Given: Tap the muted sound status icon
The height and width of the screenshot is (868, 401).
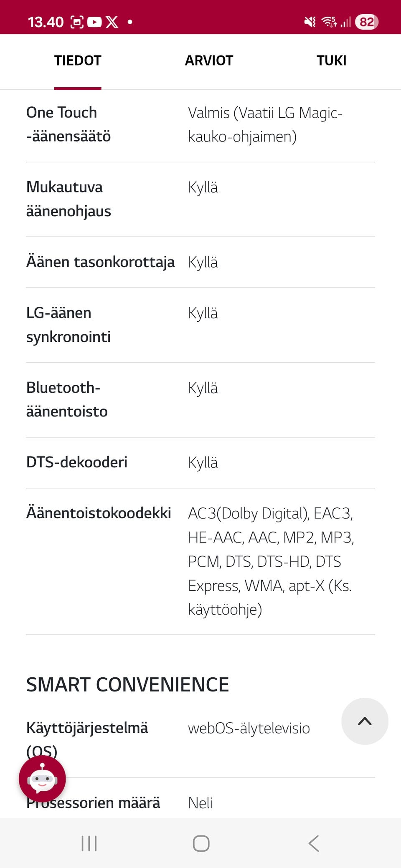Looking at the screenshot, I should (310, 22).
